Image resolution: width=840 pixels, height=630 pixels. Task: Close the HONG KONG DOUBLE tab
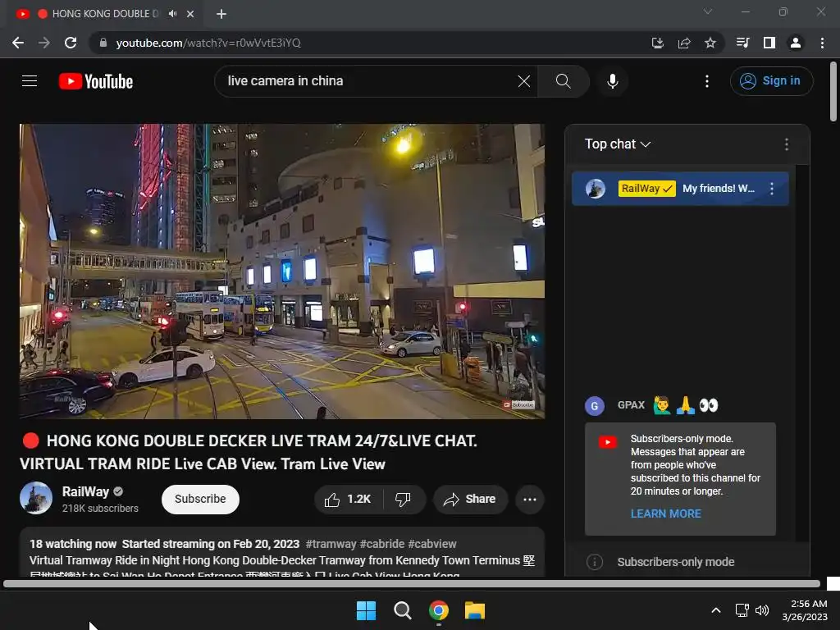pos(190,14)
